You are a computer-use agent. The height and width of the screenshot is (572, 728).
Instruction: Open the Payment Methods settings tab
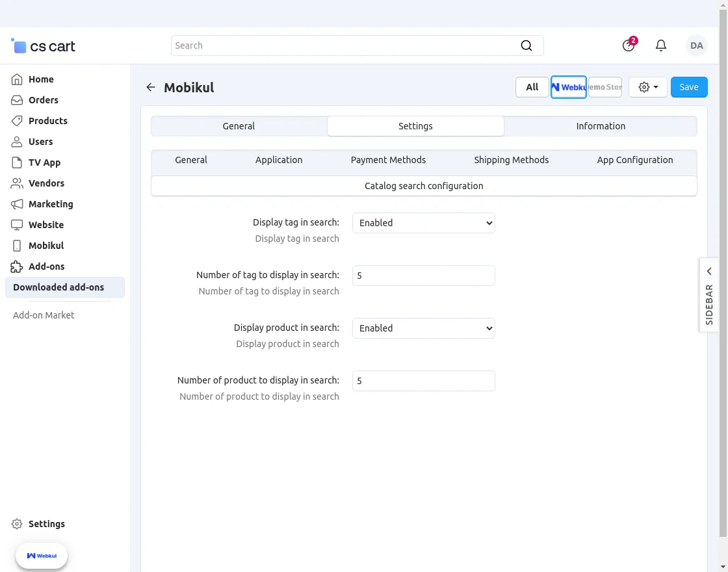388,160
